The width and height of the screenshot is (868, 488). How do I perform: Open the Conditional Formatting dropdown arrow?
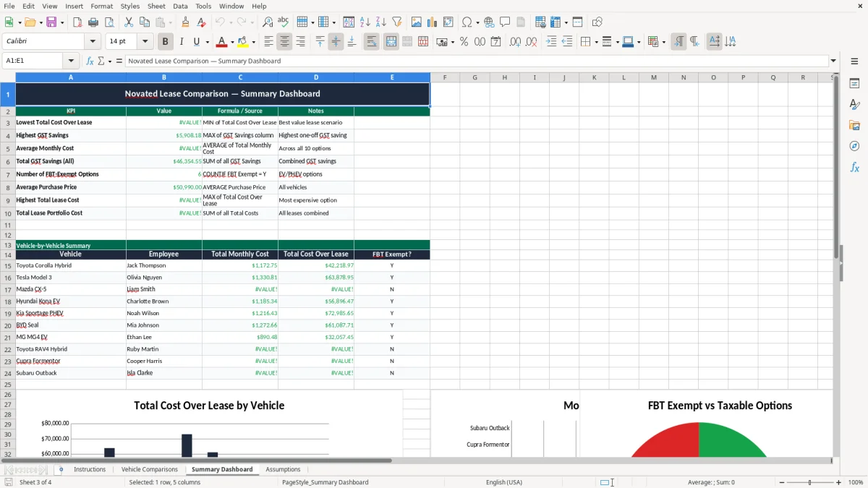coord(663,42)
